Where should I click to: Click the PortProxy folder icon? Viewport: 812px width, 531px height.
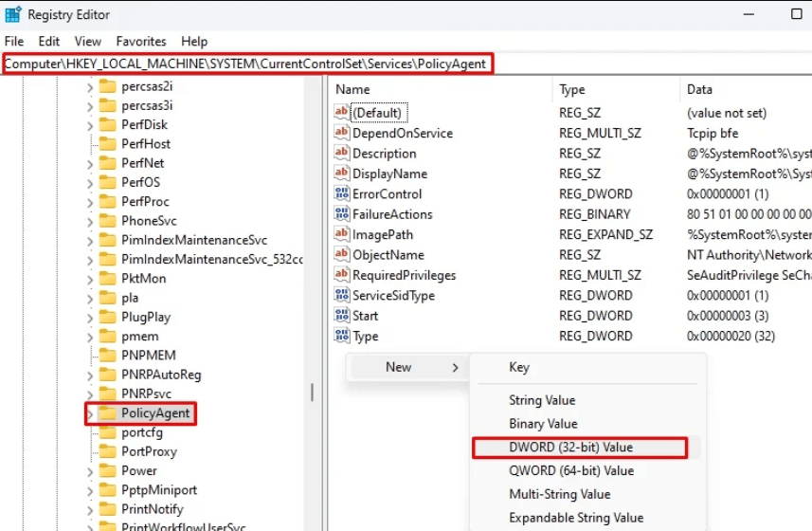pyautogui.click(x=107, y=451)
